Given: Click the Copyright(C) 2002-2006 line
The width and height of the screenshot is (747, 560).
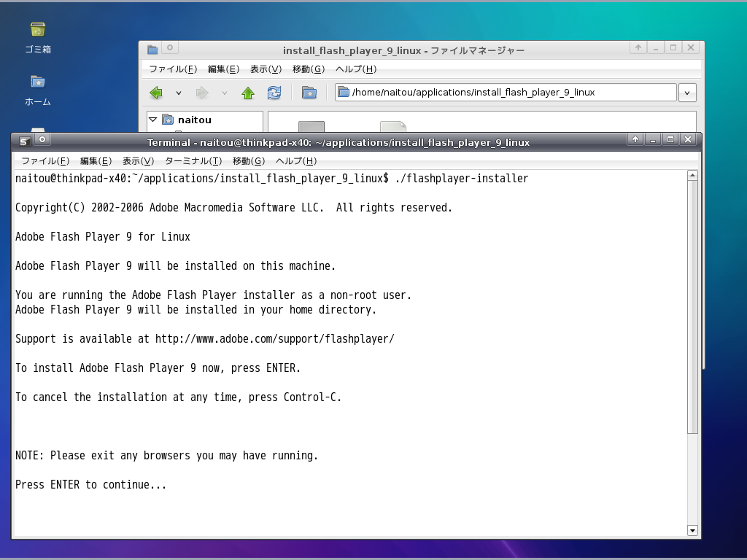Looking at the screenshot, I should tap(234, 208).
